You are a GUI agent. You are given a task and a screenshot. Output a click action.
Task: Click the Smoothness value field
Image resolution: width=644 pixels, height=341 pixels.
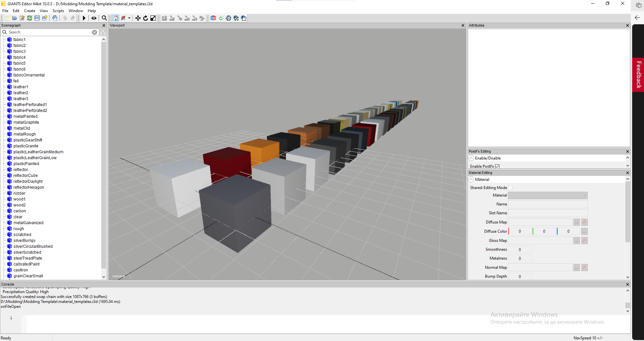(520, 249)
